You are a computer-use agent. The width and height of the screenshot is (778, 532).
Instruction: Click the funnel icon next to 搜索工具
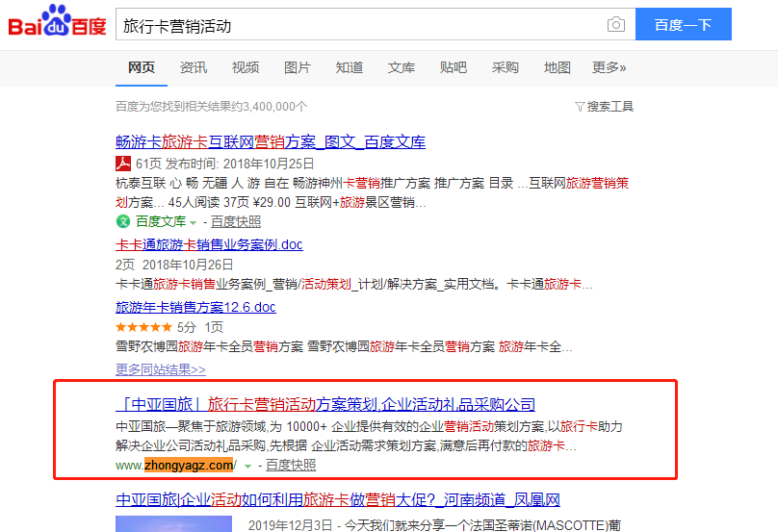[580, 107]
